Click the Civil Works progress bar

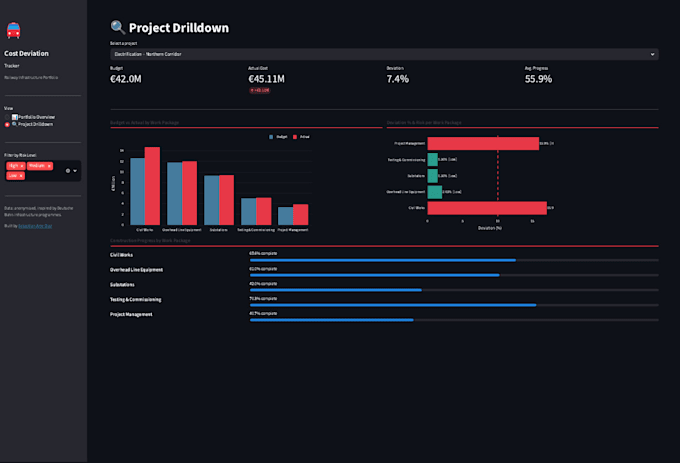pyautogui.click(x=454, y=260)
